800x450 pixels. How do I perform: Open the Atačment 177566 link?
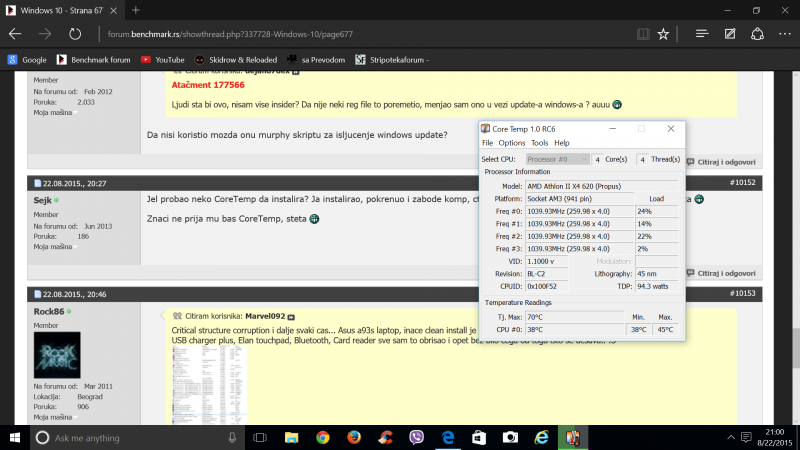pyautogui.click(x=208, y=85)
